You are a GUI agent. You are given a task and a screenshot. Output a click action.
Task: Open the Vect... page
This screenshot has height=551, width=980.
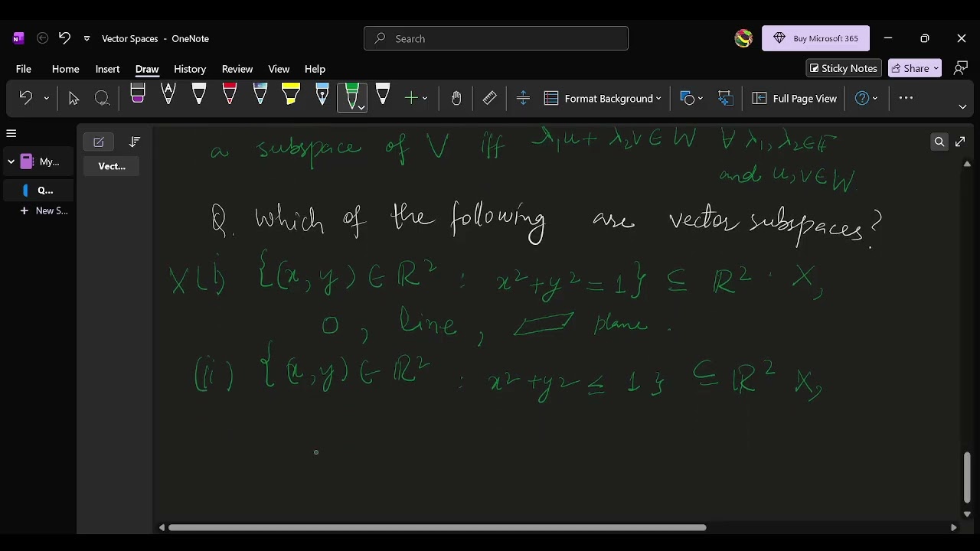(112, 166)
